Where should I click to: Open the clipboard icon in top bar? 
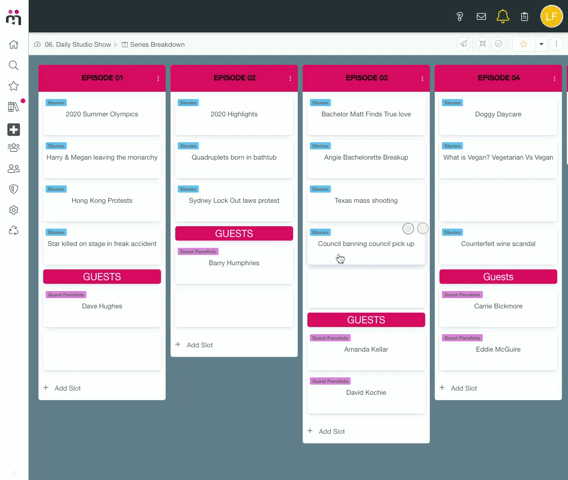pyautogui.click(x=524, y=16)
